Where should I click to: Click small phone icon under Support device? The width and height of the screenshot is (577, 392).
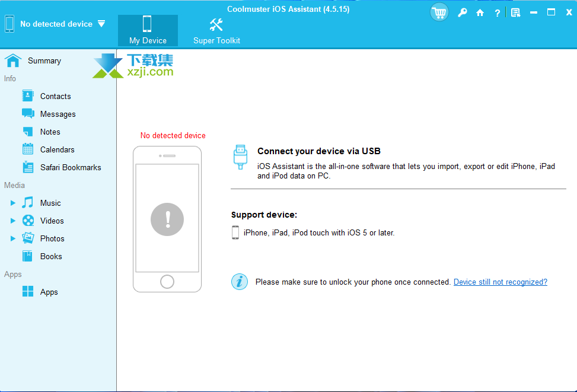235,232
